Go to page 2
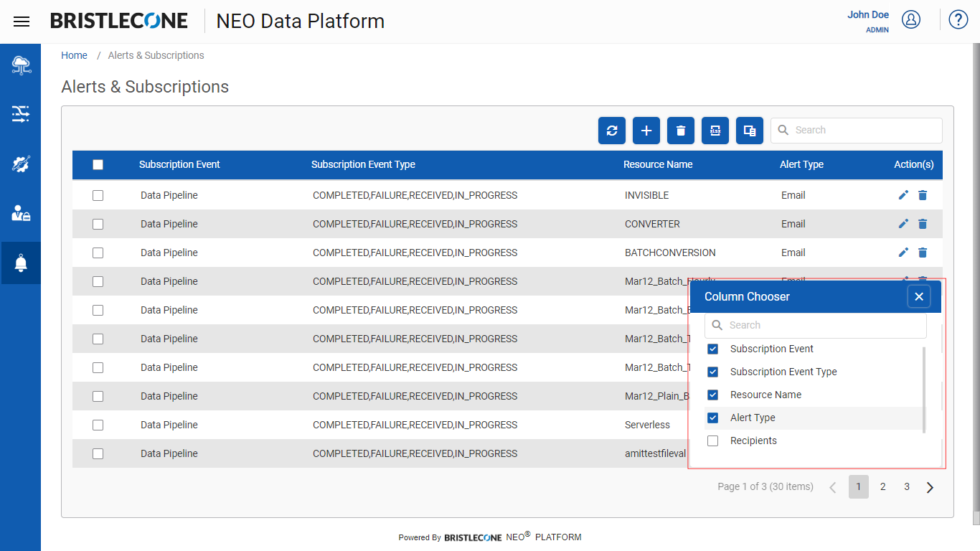 tap(883, 486)
